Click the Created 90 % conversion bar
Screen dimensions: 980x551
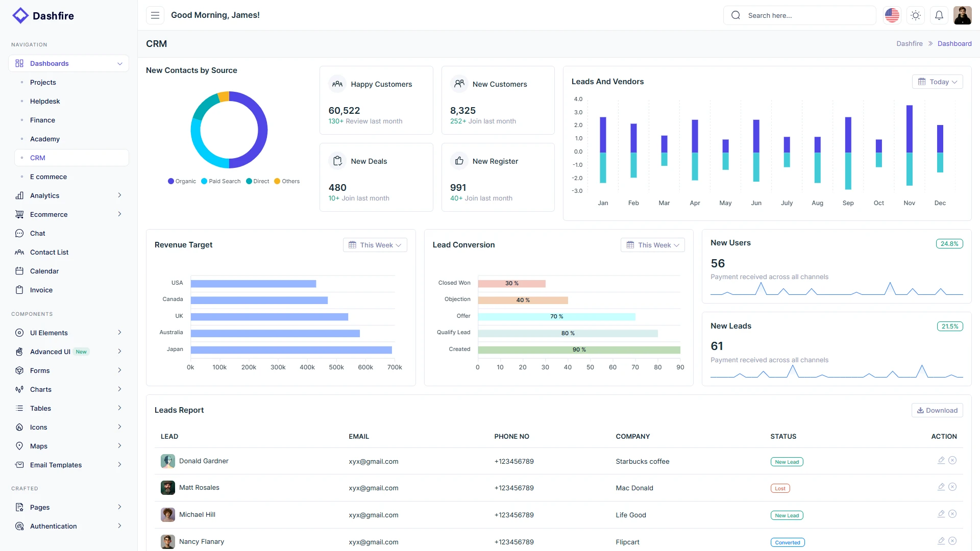(579, 350)
